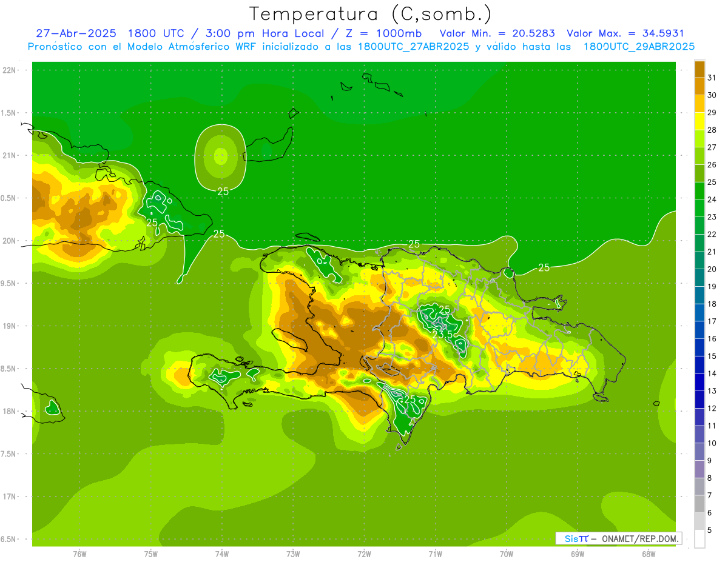Screen dimensions: 728x562
Task: Select the legend band between 24 and 25
Action: pyautogui.click(x=699, y=190)
